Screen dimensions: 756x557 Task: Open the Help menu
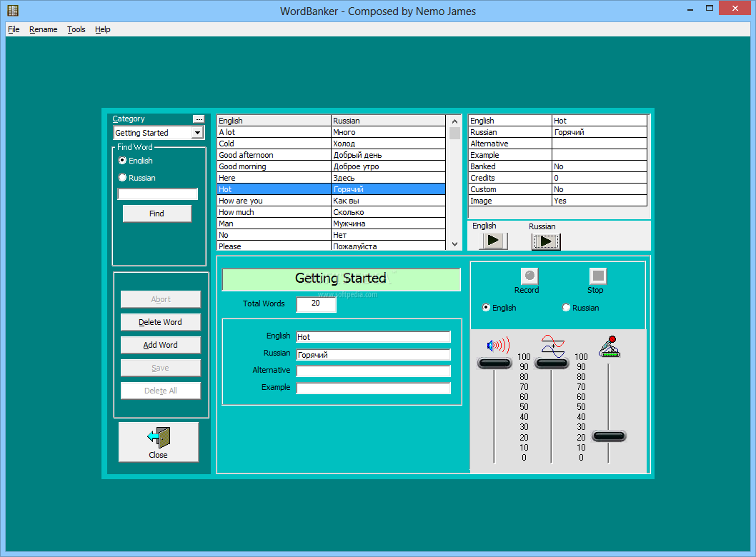pyautogui.click(x=103, y=29)
